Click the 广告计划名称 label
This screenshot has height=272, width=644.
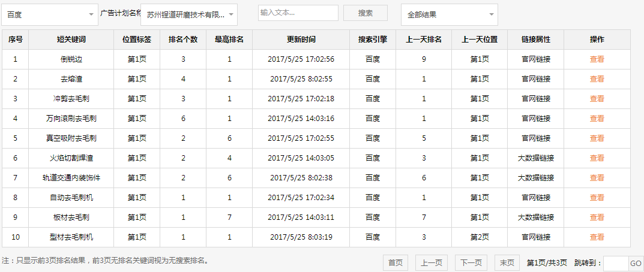[x=120, y=13]
